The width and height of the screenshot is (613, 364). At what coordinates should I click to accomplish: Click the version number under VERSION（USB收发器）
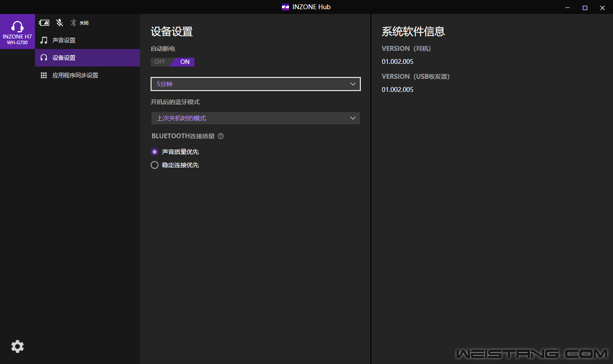[398, 90]
